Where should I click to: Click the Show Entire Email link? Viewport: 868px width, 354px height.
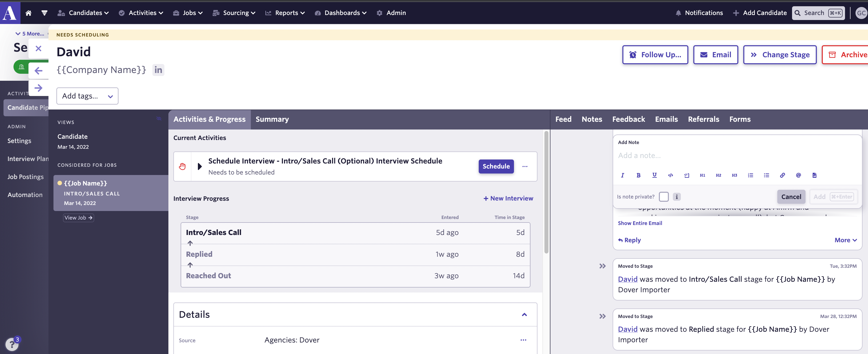(640, 223)
